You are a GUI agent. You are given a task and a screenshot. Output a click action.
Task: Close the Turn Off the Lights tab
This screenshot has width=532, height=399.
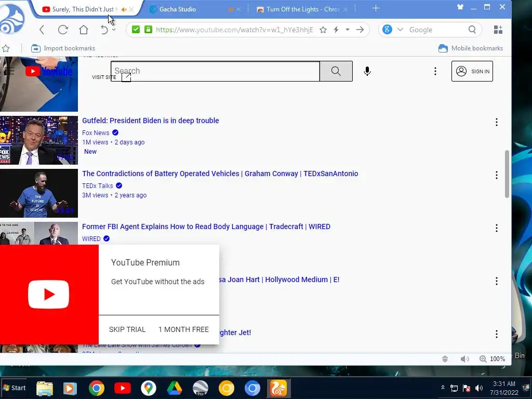tap(345, 9)
